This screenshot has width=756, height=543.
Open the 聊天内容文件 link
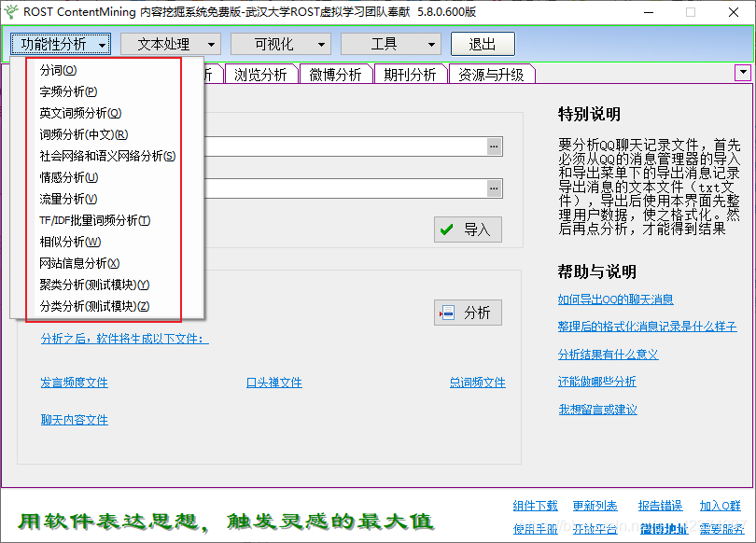75,420
